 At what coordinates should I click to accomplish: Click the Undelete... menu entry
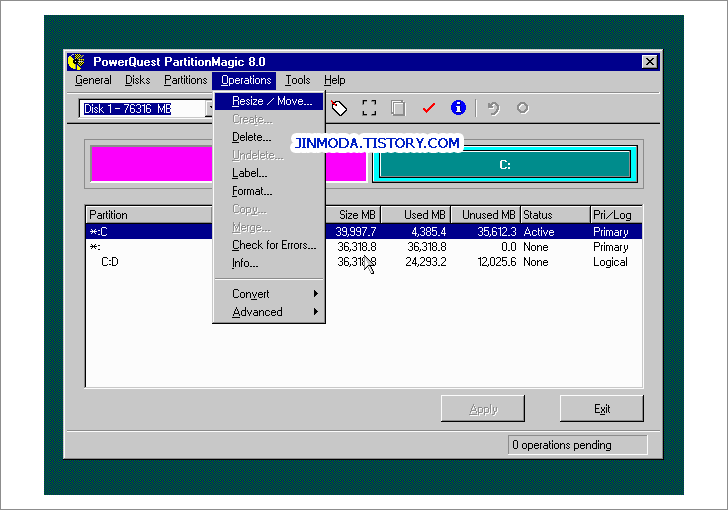coord(269,155)
